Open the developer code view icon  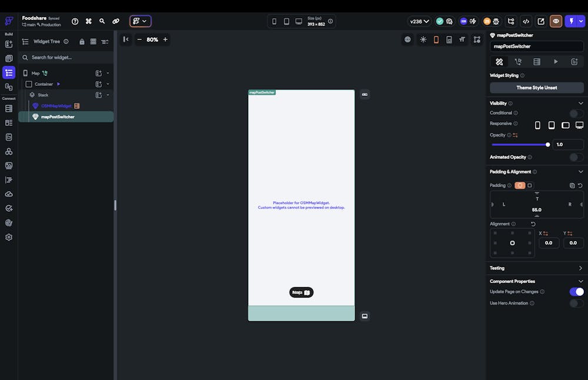pyautogui.click(x=526, y=21)
